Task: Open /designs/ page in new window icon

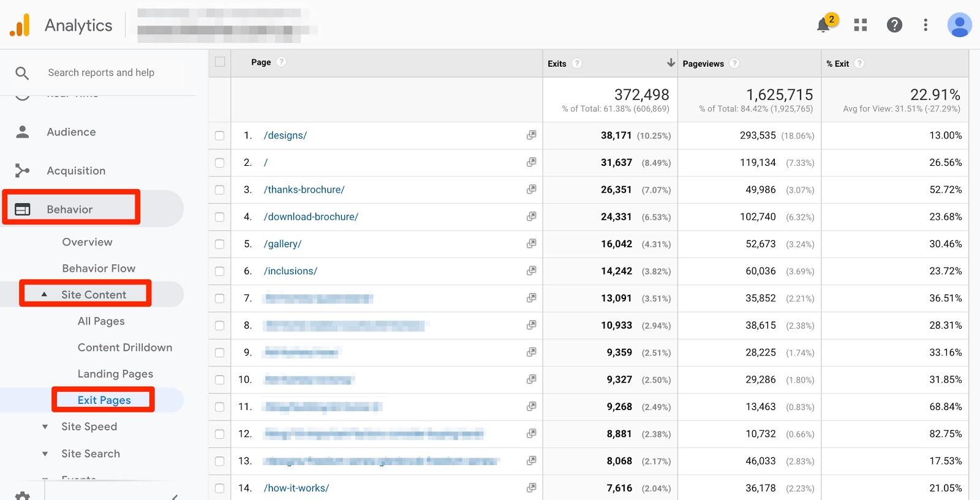Action: click(531, 135)
